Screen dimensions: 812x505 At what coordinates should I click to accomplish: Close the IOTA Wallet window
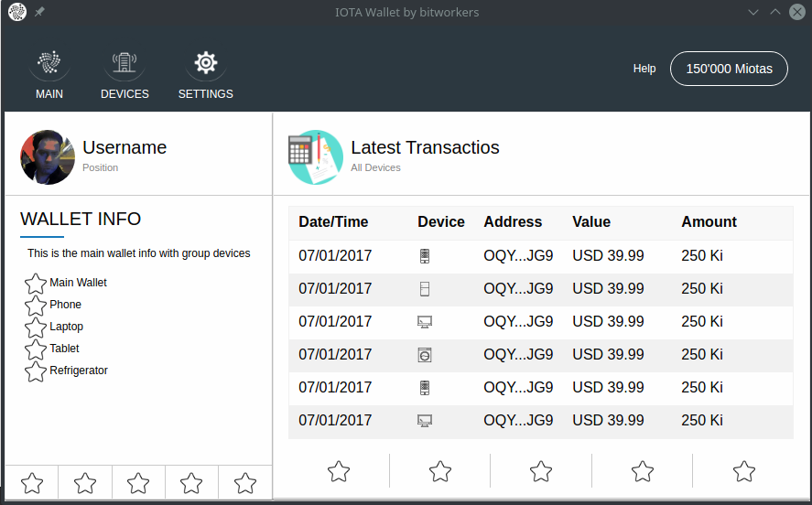797,12
